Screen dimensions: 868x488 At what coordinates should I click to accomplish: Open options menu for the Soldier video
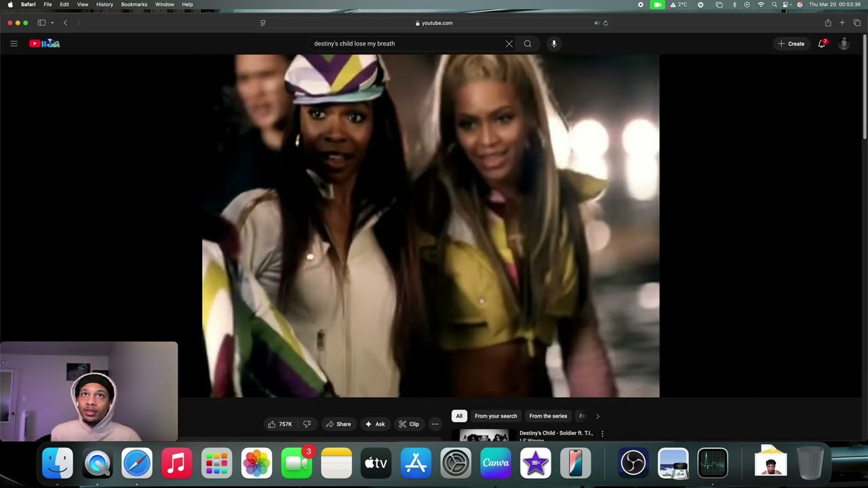point(602,434)
